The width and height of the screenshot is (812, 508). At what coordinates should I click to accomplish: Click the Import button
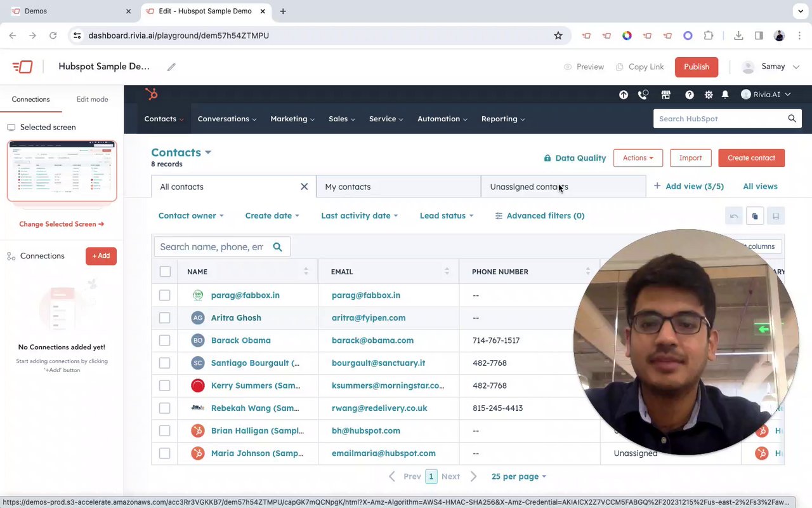click(690, 158)
